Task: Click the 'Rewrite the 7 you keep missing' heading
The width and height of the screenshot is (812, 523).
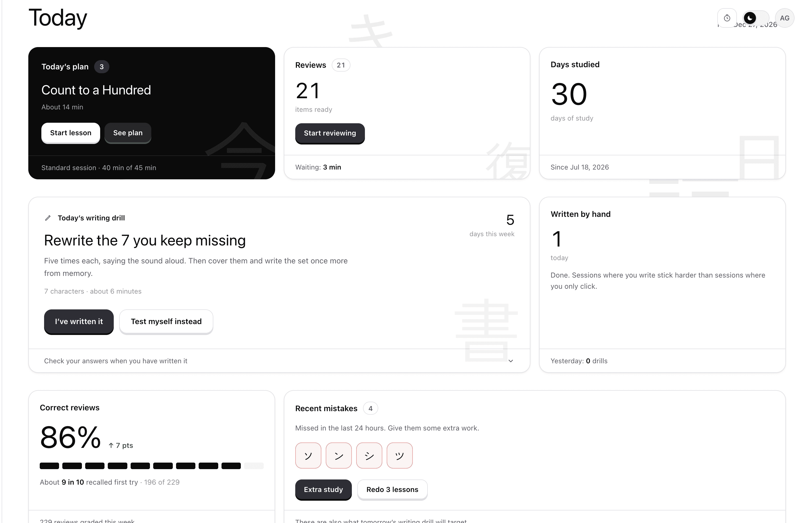Action: click(x=145, y=241)
